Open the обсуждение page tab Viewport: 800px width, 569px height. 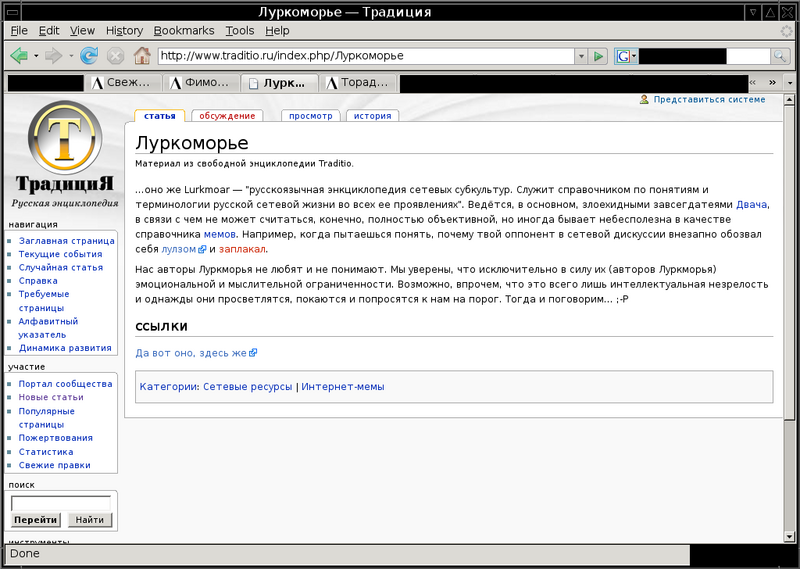[227, 116]
